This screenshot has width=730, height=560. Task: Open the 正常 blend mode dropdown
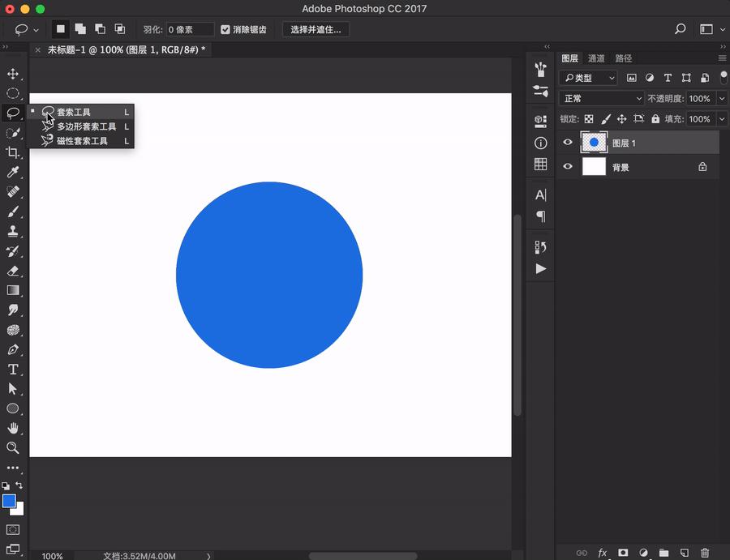pos(602,98)
